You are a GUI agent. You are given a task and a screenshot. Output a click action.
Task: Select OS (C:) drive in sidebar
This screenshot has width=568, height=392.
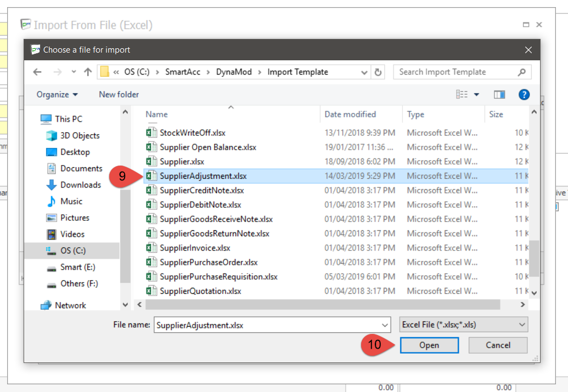[x=72, y=251]
